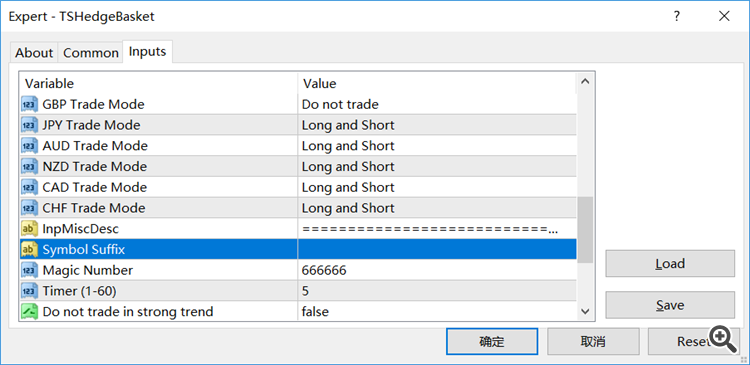Image resolution: width=750 pixels, height=365 pixels.
Task: Open the AUD Trade Mode value dropdown
Action: coord(437,146)
